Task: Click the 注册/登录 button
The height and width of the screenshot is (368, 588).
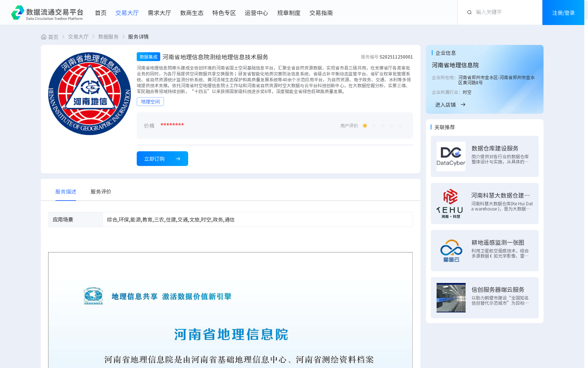Action: point(563,13)
